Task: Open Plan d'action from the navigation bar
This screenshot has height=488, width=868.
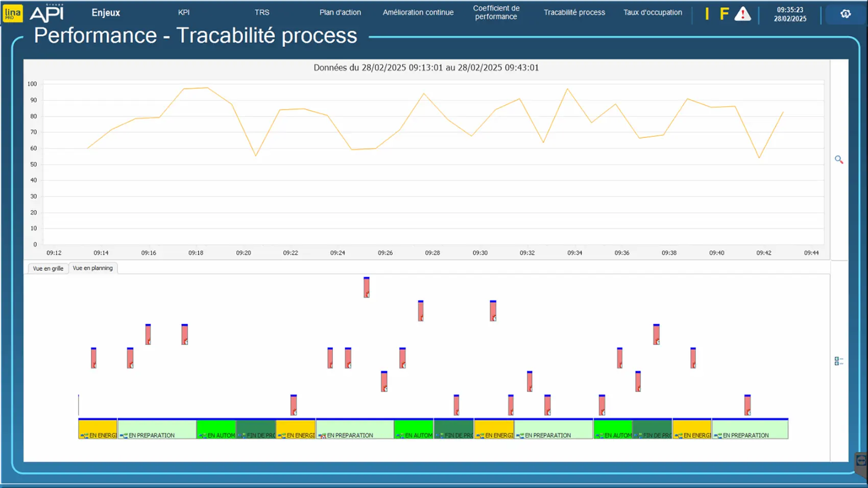Action: pos(340,13)
